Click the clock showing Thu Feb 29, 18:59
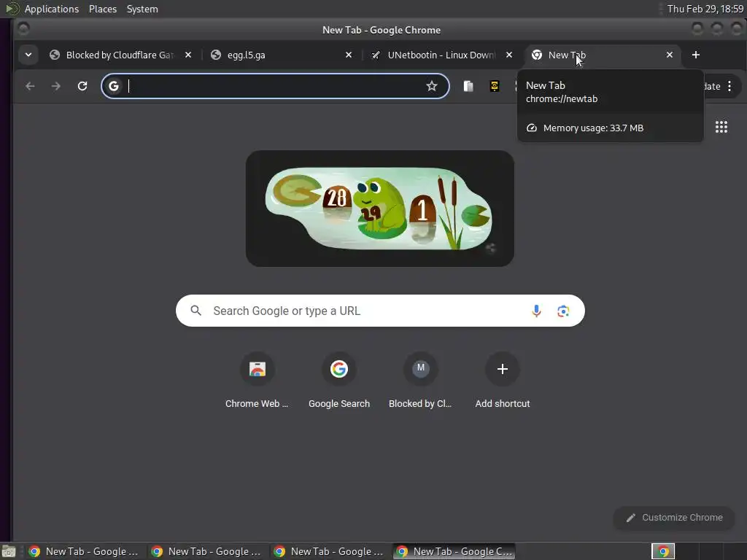Viewport: 747px width, 560px height. tap(705, 9)
